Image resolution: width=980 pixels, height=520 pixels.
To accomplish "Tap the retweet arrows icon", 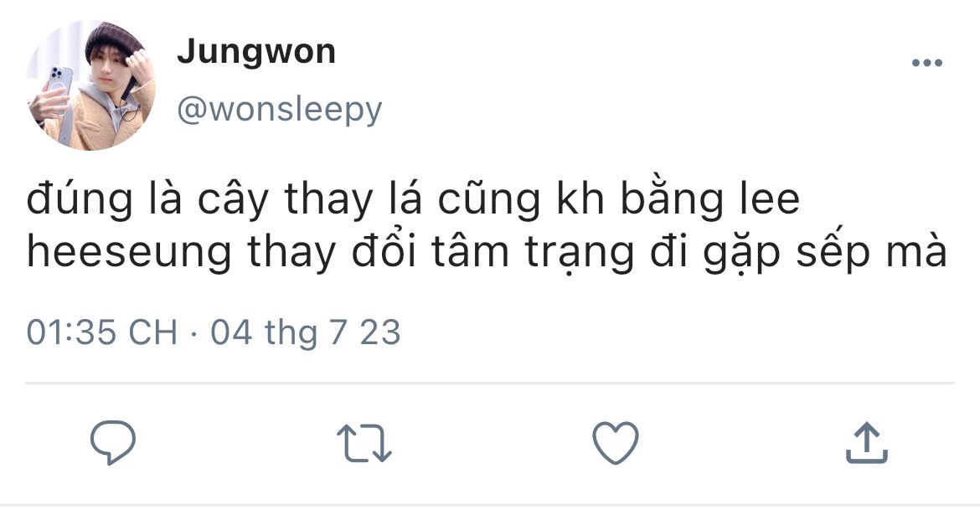I will 364,443.
